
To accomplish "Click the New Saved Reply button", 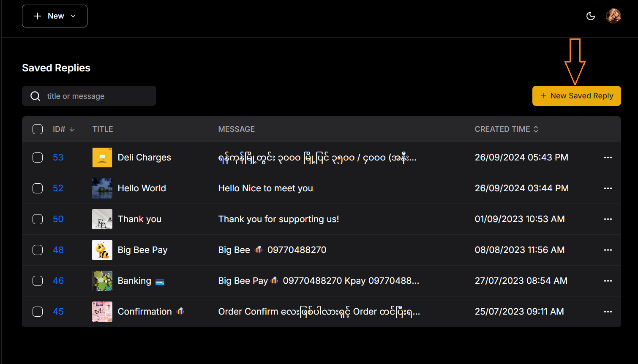I will pyautogui.click(x=577, y=96).
